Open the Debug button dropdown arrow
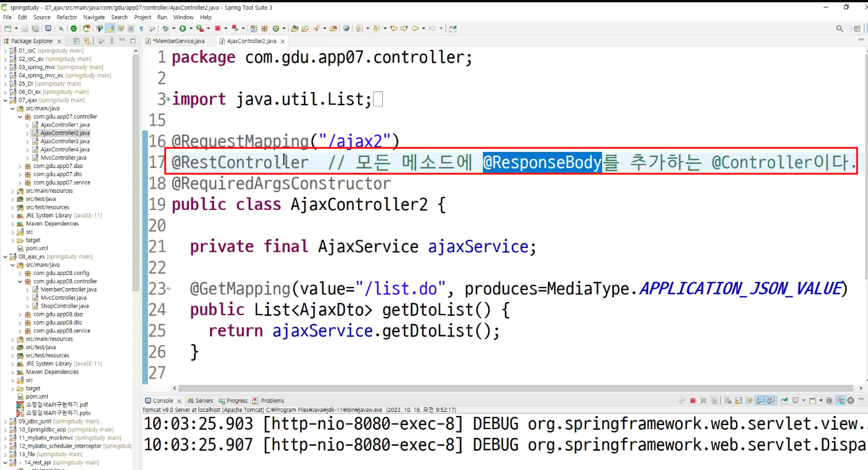The image size is (868, 470). pyautogui.click(x=173, y=28)
